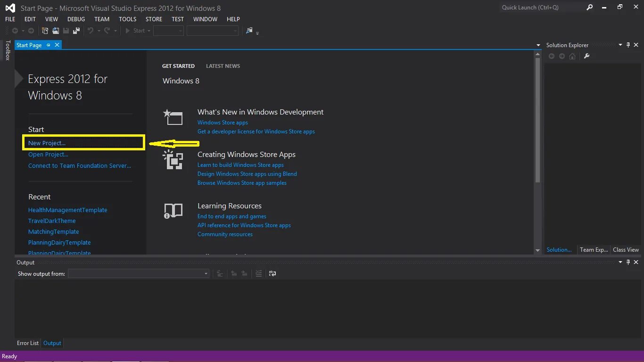
Task: Click Get a developer license link
Action: click(x=256, y=132)
